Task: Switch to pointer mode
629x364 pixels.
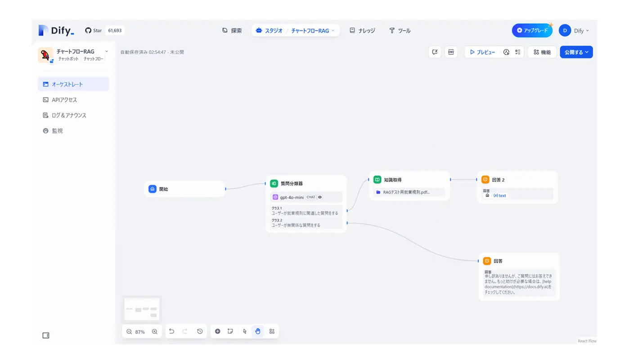Action: pyautogui.click(x=245, y=332)
